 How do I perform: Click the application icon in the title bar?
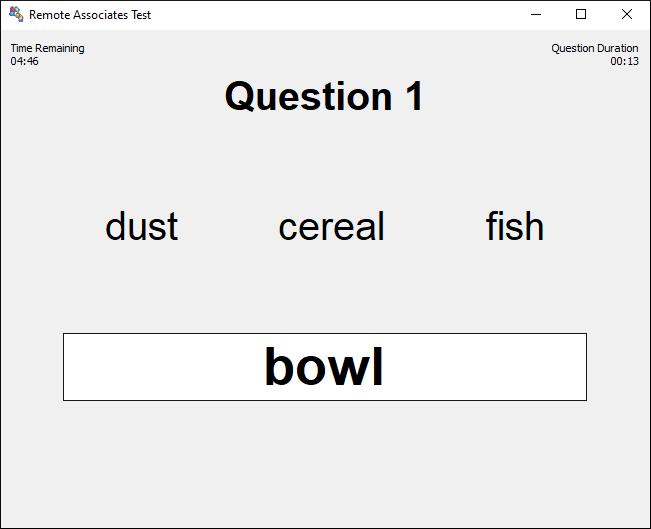[x=16, y=15]
